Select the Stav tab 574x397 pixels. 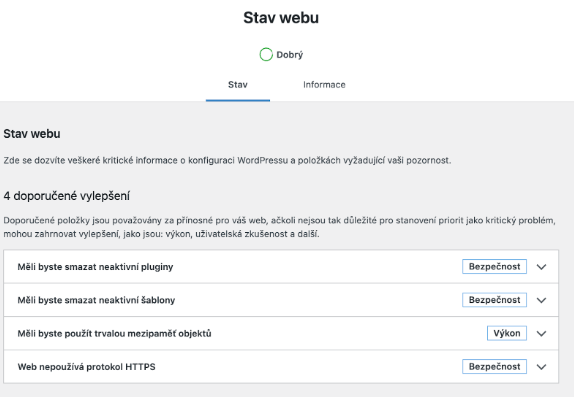(238, 85)
